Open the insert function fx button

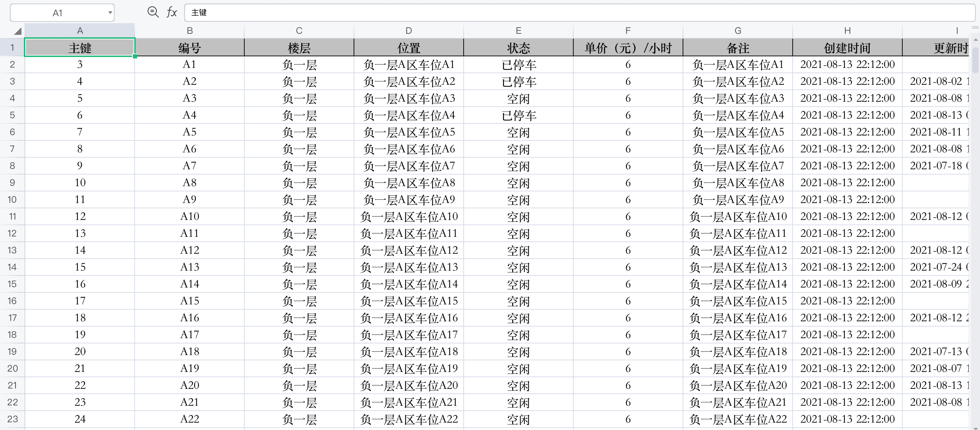pos(172,12)
